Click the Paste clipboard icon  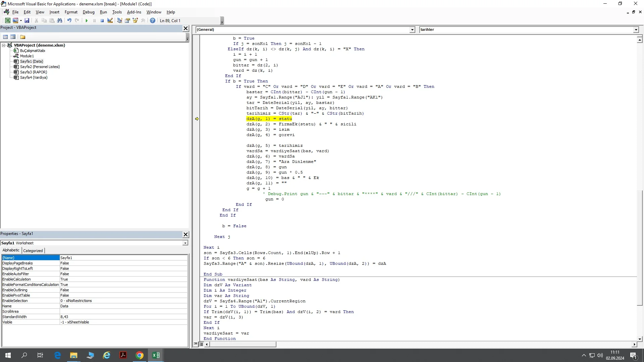(x=52, y=20)
